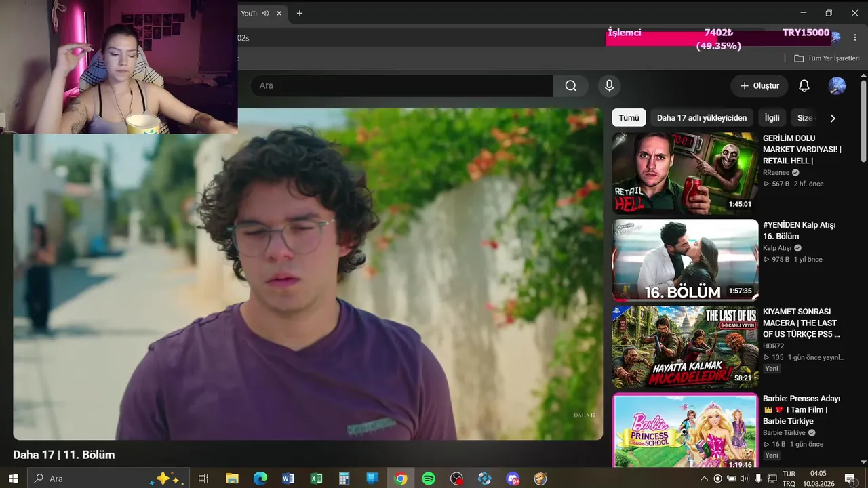The height and width of the screenshot is (488, 868).
Task: Select the partially visible Size chip
Action: (x=804, y=118)
